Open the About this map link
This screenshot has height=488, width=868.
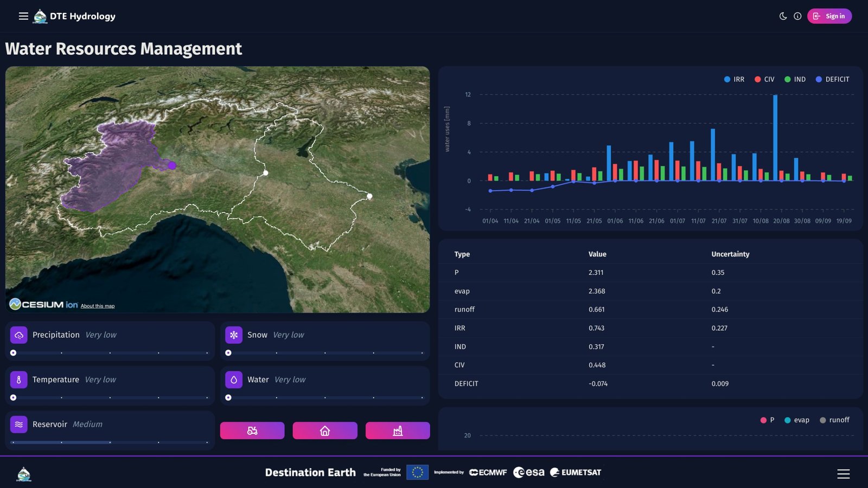[97, 306]
